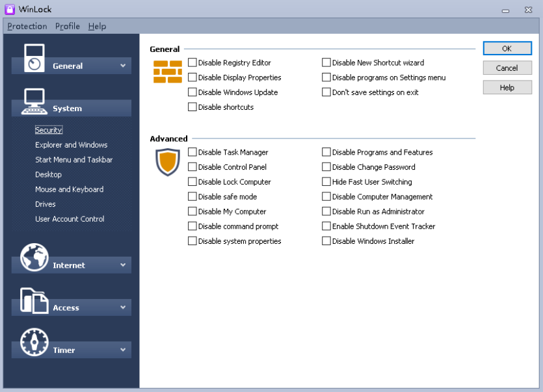
Task: Expand the Internet sidebar section chevron
Action: tap(123, 265)
